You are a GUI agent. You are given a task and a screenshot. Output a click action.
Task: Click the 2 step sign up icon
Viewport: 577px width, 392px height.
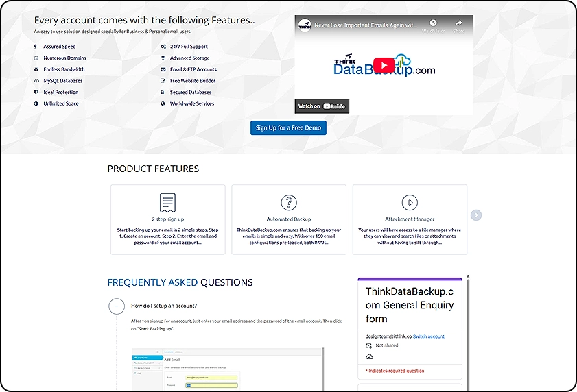tap(167, 203)
